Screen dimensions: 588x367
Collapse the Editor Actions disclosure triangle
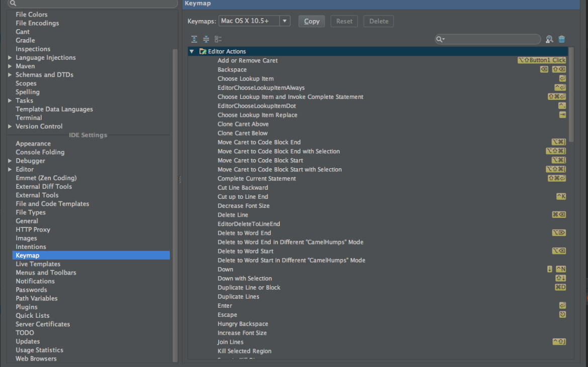[191, 51]
